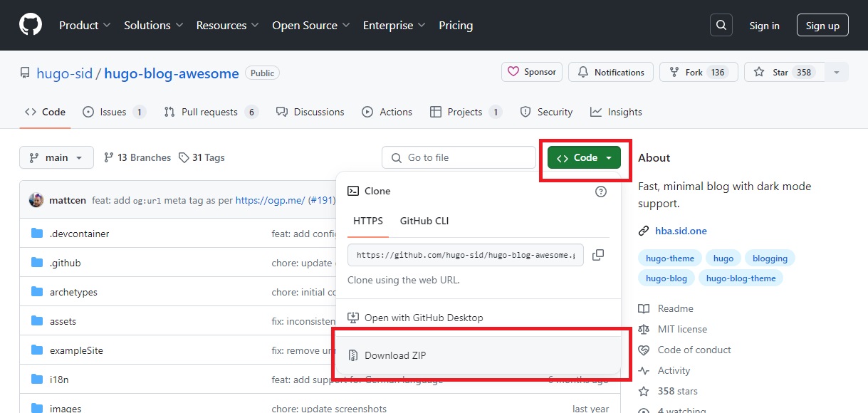Click the exampleSite folder icon
Screen dimensions: 868x413
37,350
